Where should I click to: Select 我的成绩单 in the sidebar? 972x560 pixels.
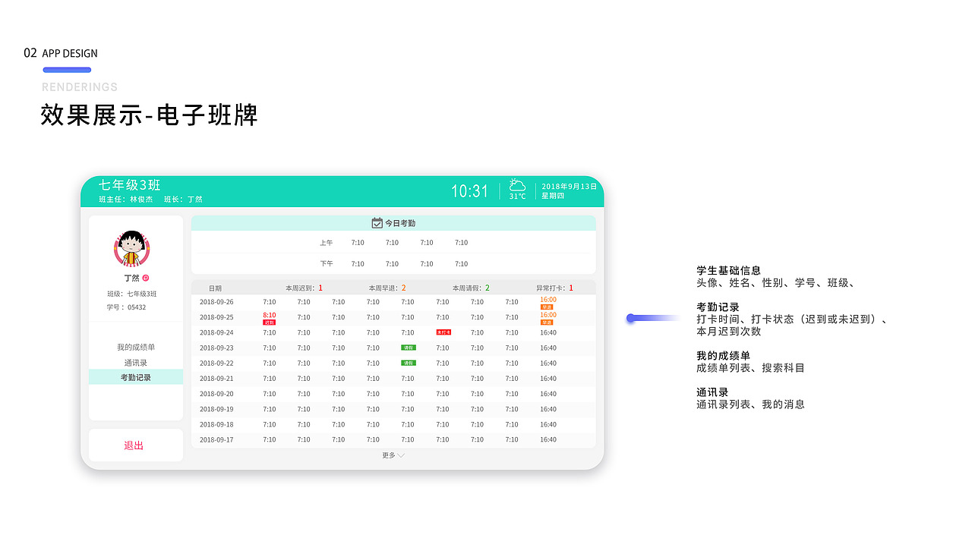click(x=135, y=346)
